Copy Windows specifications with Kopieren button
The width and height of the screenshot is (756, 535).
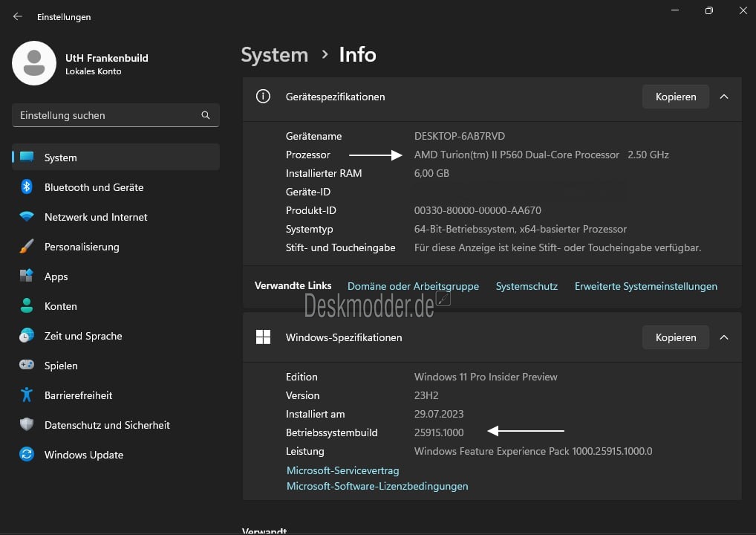(x=675, y=337)
